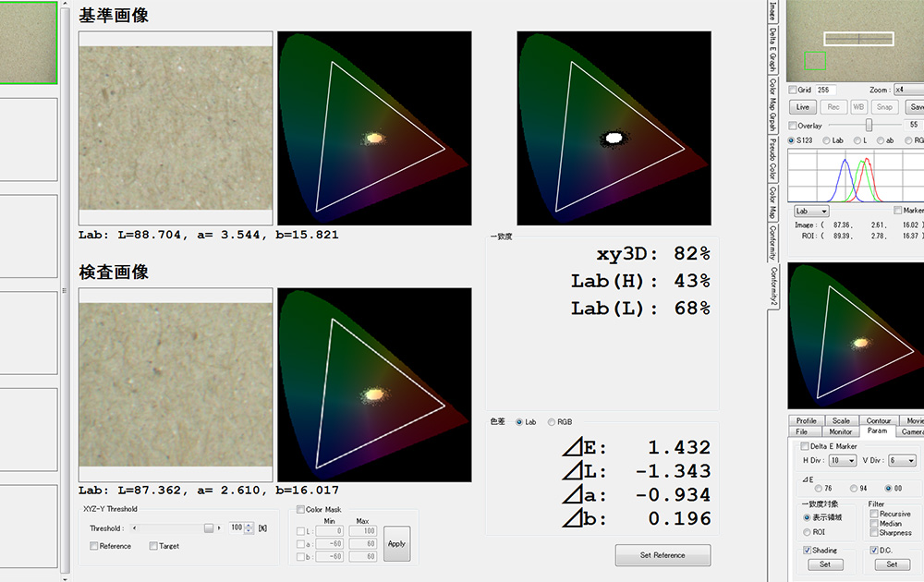Select the Lab histogram mode radio
Screen dimensions: 924x582
(826, 140)
